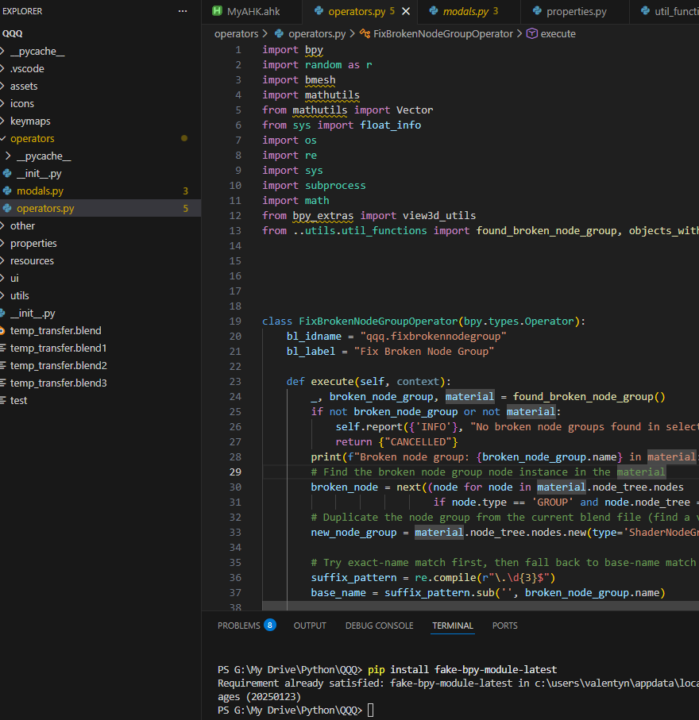Expand the __pycache__ folder inside operators
Viewport: 699px width, 720px height.
(x=100, y=156)
